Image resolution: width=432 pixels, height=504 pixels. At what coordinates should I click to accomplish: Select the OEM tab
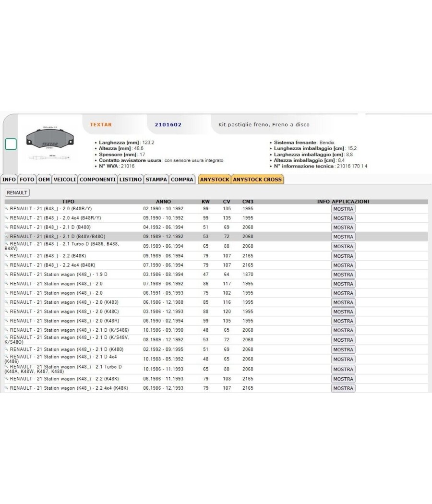[x=44, y=180]
